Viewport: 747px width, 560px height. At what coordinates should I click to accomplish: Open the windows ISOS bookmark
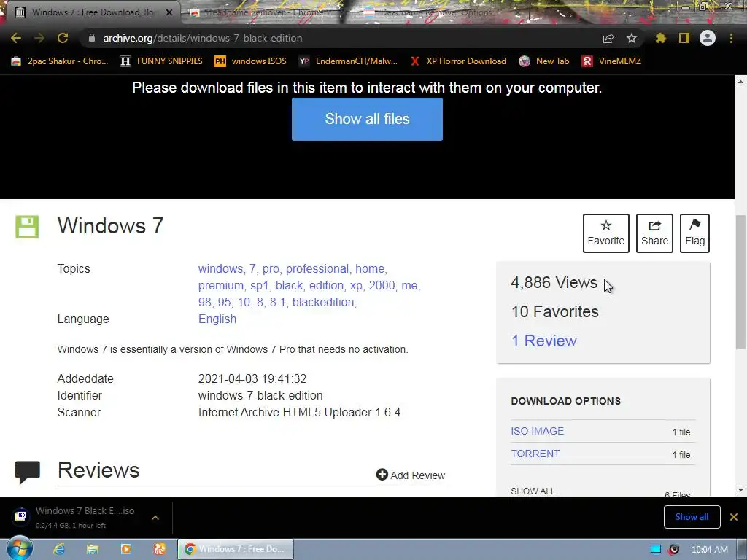coord(251,61)
